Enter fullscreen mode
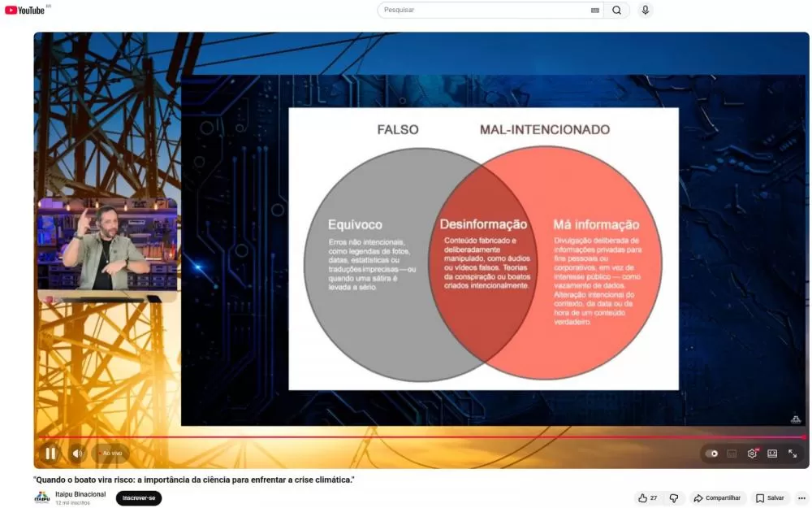This screenshot has height=508, width=812. 793,454
